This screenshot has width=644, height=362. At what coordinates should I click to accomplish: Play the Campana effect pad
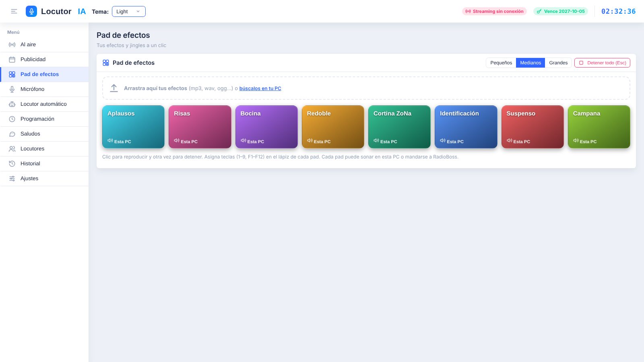click(x=599, y=127)
